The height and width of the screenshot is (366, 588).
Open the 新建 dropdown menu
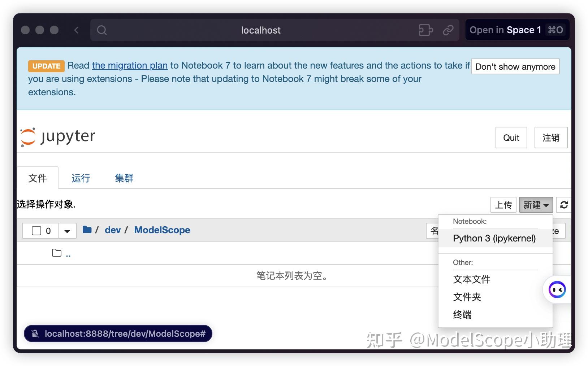tap(536, 205)
